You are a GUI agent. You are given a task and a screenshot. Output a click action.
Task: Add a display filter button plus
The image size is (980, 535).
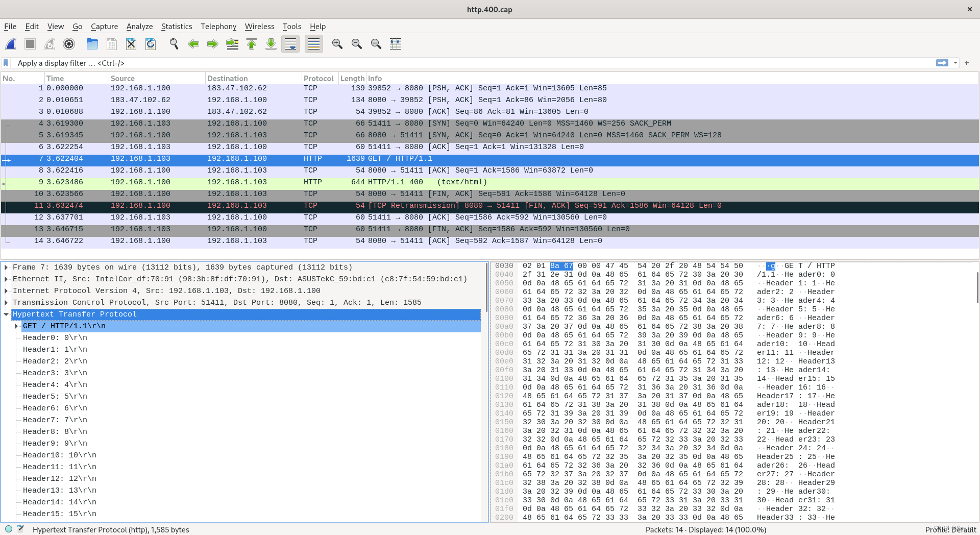967,63
